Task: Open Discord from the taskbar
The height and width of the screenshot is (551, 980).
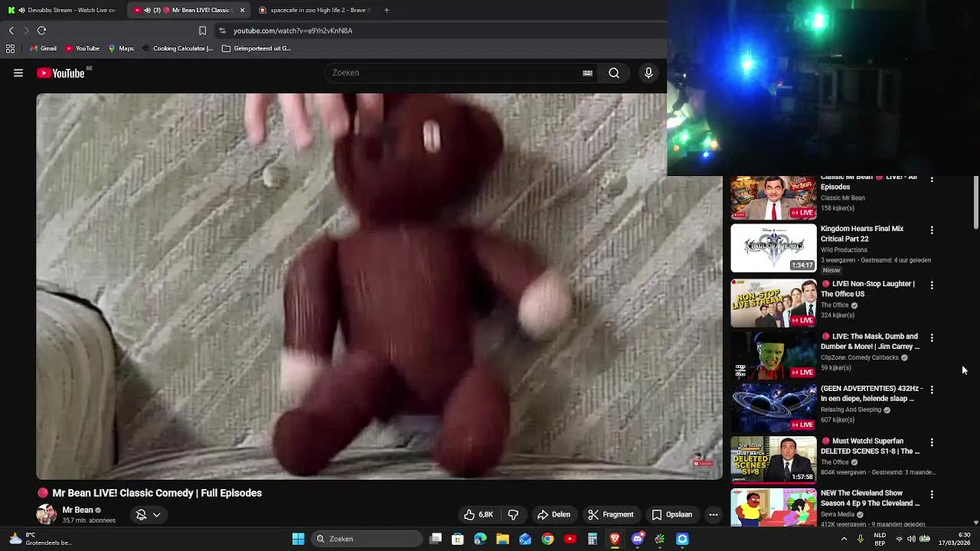Action: pyautogui.click(x=637, y=539)
